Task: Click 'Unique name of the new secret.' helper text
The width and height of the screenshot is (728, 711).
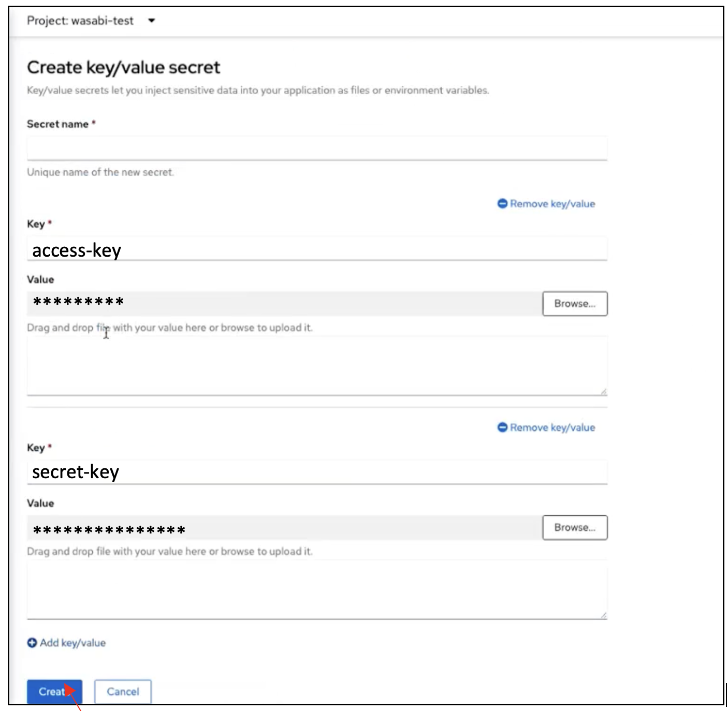Action: click(100, 172)
